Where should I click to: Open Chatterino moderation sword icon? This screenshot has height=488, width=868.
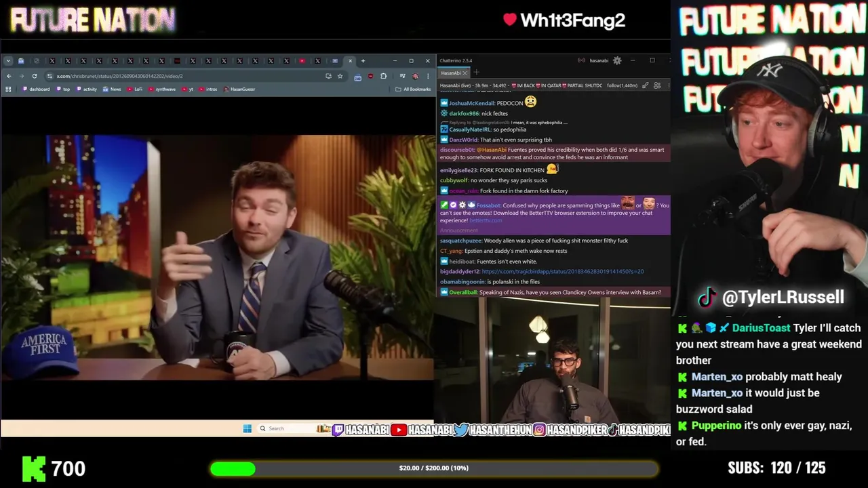pyautogui.click(x=645, y=85)
